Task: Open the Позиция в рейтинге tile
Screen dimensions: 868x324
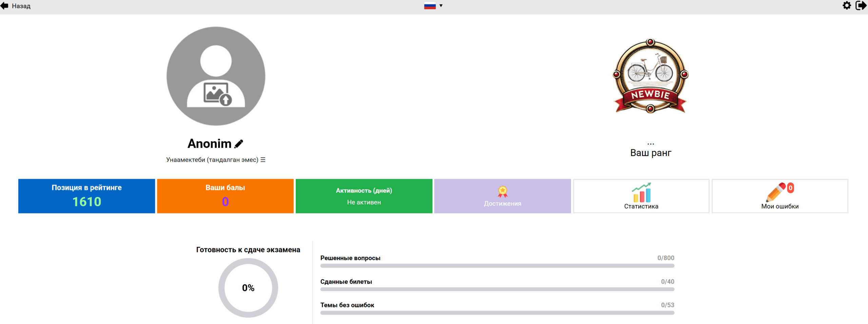Action: 86,196
